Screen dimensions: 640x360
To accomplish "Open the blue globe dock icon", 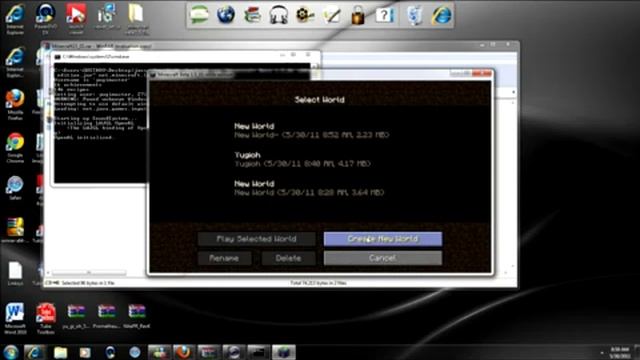I will pos(226,15).
